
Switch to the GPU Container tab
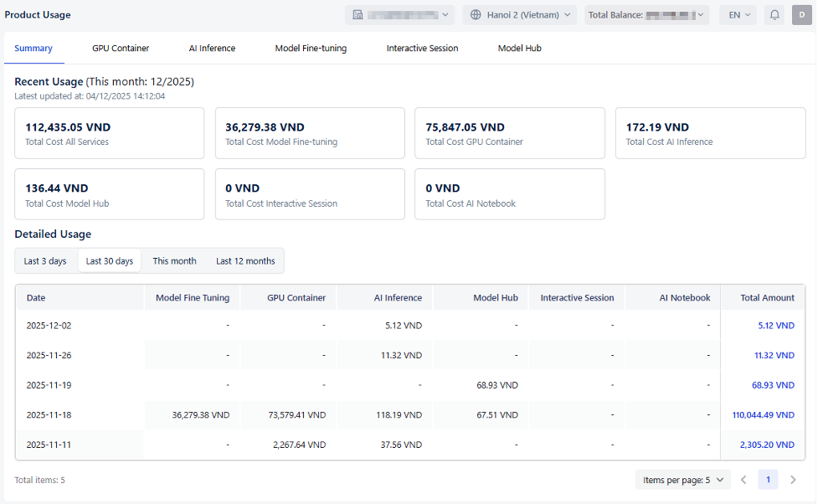click(x=121, y=49)
